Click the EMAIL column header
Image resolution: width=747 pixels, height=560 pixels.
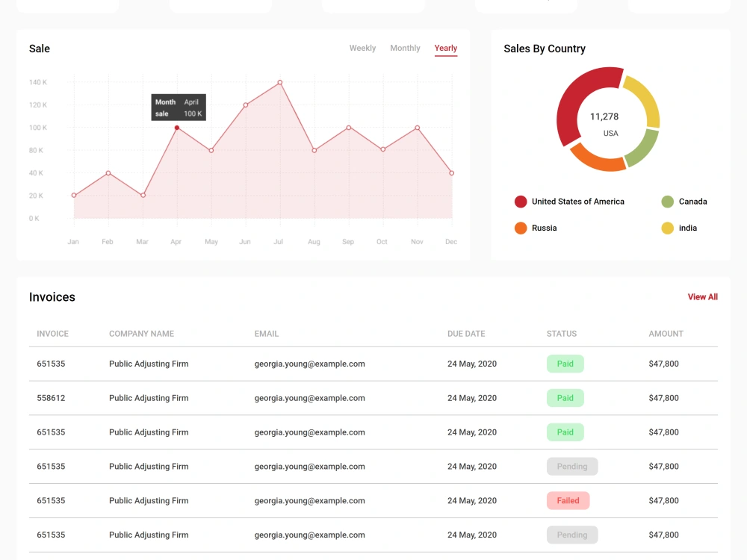click(267, 334)
